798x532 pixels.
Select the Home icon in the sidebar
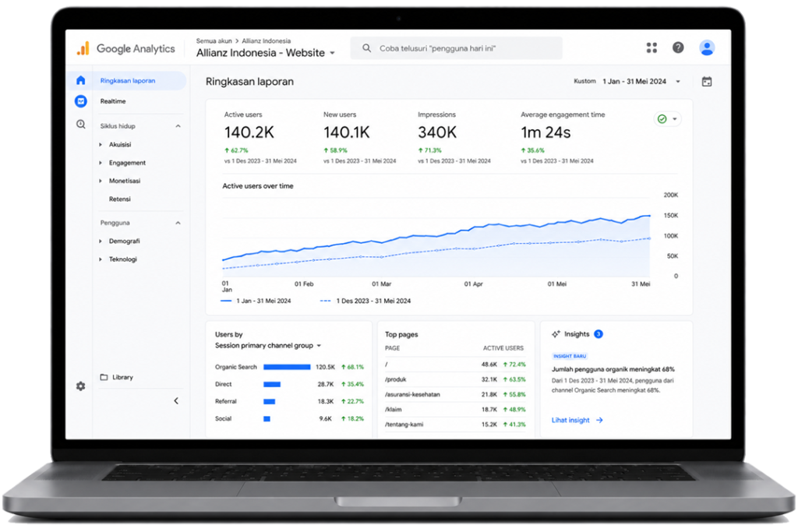(81, 80)
